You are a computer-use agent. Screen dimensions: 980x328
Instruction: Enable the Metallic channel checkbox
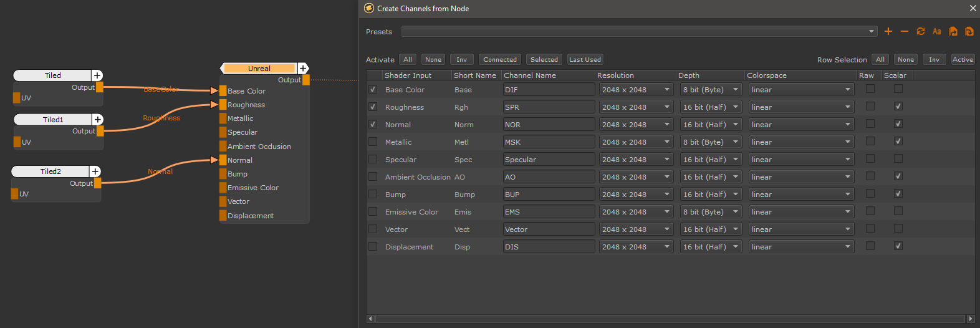pos(373,142)
